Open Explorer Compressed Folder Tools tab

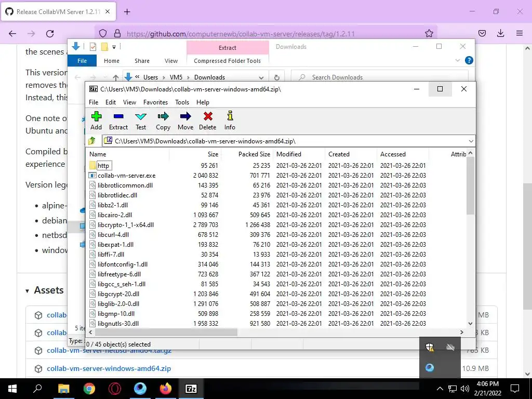pos(228,61)
